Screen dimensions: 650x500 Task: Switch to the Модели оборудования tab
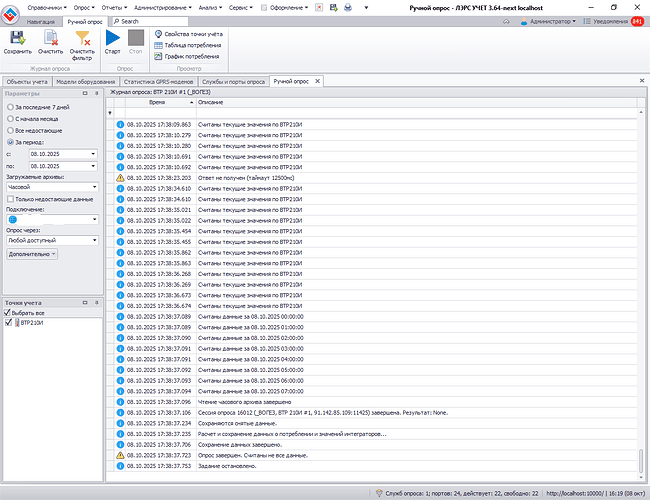(x=91, y=81)
